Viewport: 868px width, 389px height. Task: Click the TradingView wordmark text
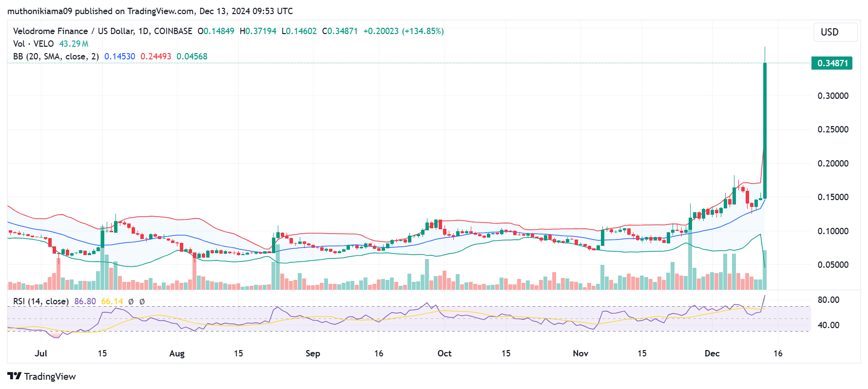[x=50, y=376]
